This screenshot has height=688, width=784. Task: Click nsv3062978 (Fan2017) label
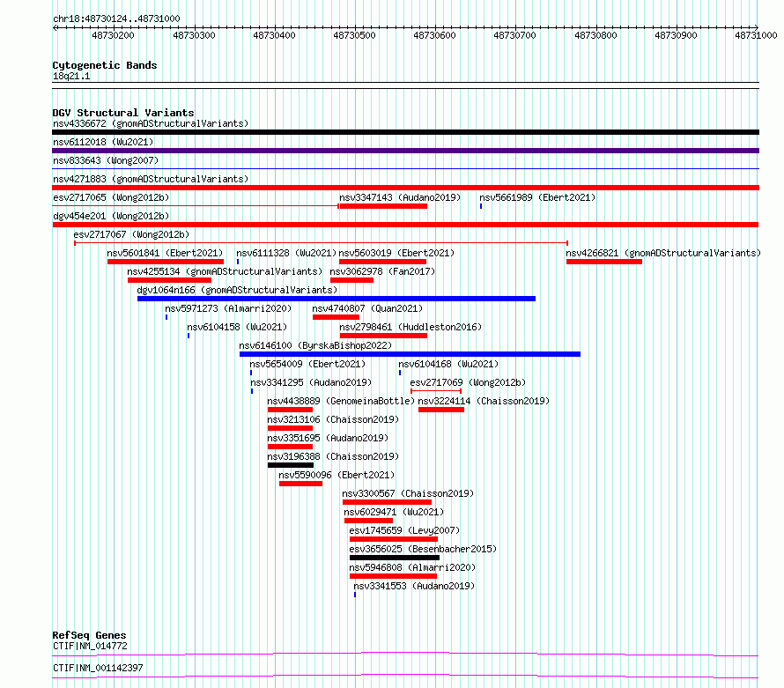click(x=382, y=271)
